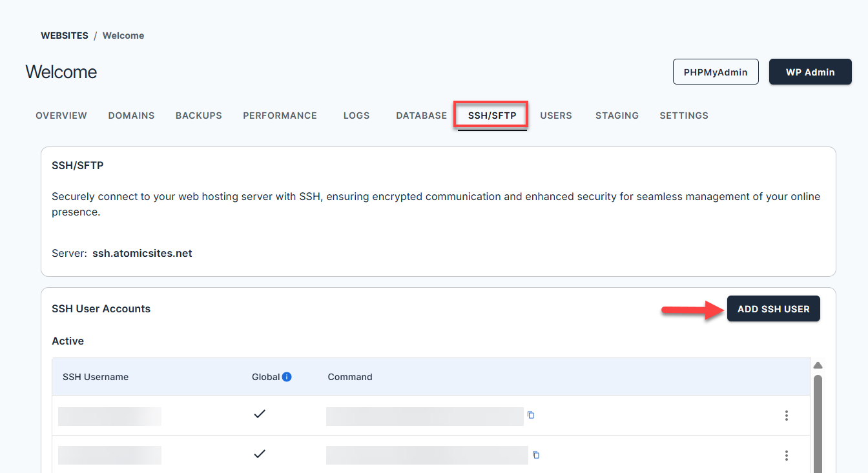
Task: Select the Performance tab
Action: [280, 116]
